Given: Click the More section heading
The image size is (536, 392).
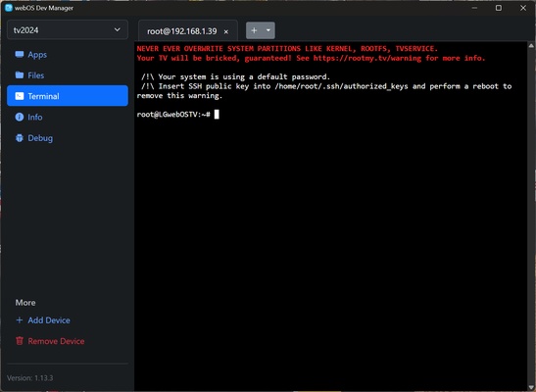Looking at the screenshot, I should pos(25,303).
